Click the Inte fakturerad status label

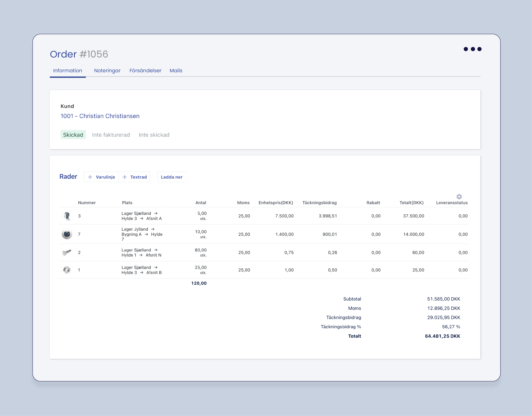[x=111, y=135]
